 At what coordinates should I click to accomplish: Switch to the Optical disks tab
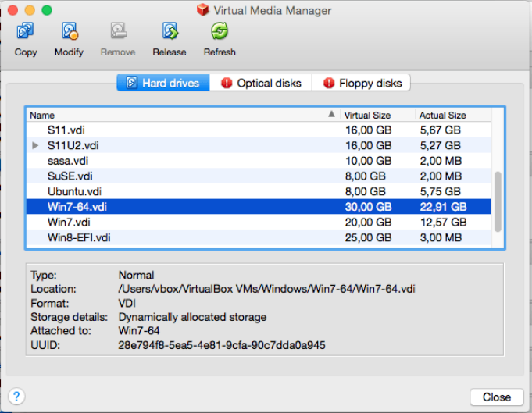pyautogui.click(x=261, y=83)
